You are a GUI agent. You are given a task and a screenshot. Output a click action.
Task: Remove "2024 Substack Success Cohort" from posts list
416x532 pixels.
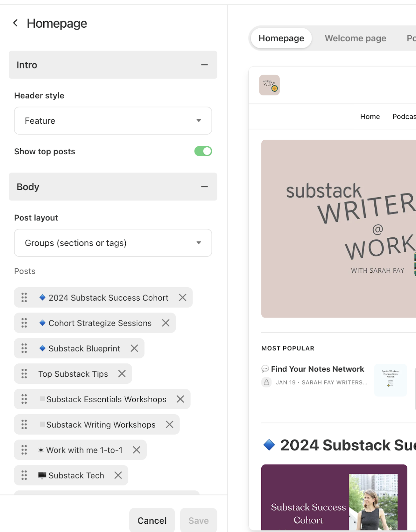pos(182,298)
